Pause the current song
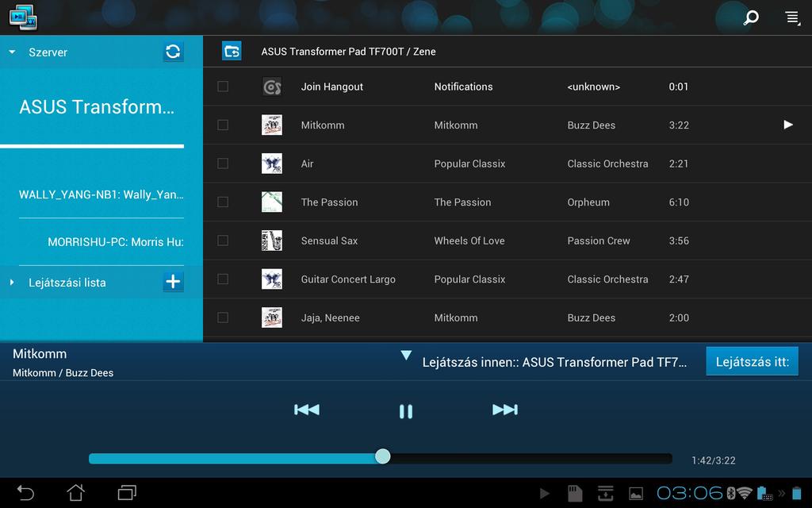 point(406,412)
